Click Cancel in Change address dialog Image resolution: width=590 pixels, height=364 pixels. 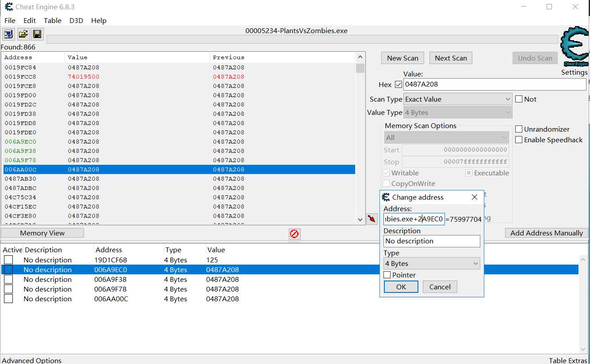click(x=440, y=287)
